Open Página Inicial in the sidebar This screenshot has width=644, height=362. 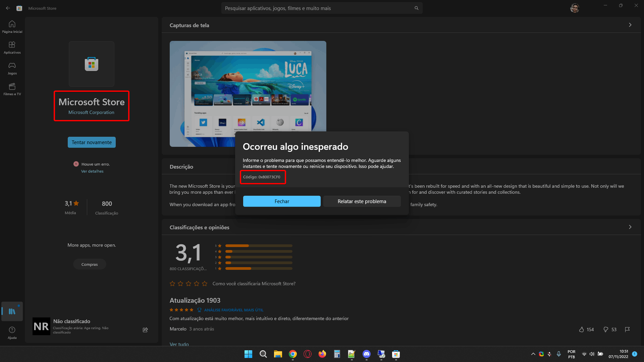pos(12,27)
